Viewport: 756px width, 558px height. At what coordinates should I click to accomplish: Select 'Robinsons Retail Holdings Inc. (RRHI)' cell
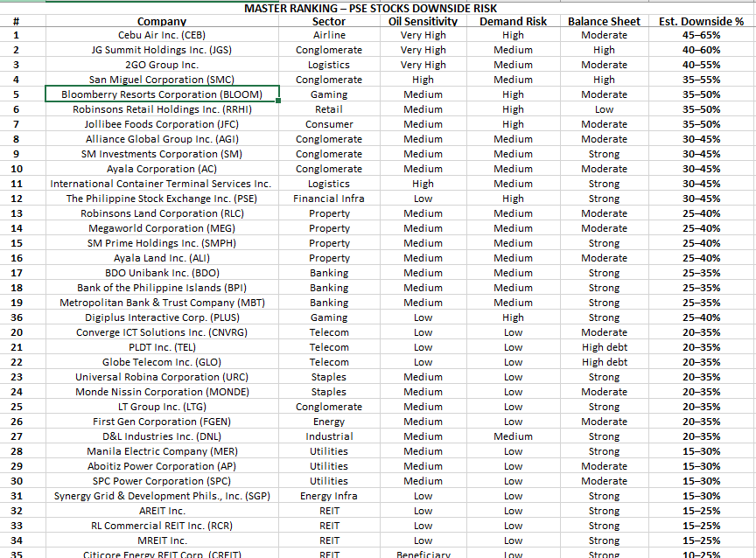point(162,109)
